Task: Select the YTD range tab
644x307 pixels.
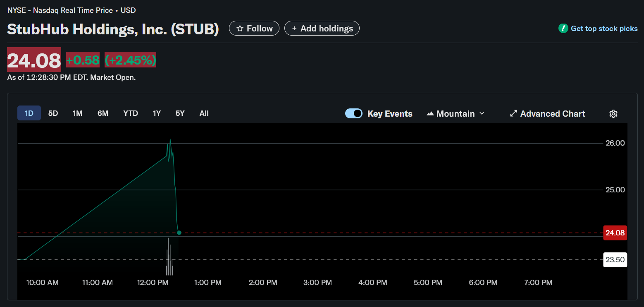Action: tap(131, 113)
